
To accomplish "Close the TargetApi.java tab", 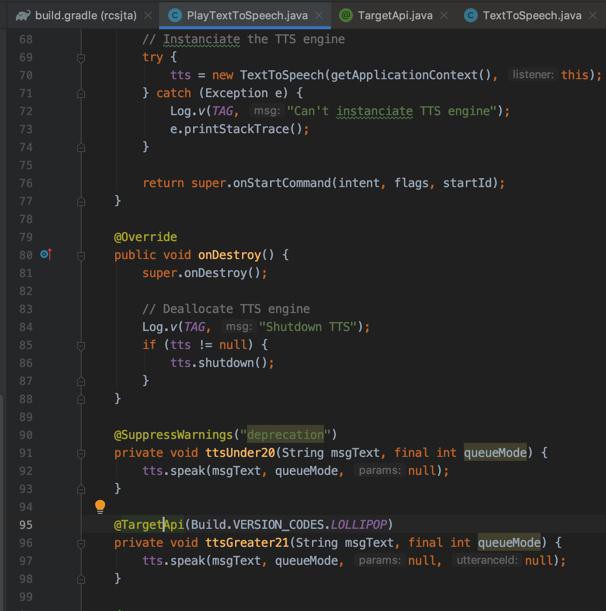I will coord(444,15).
